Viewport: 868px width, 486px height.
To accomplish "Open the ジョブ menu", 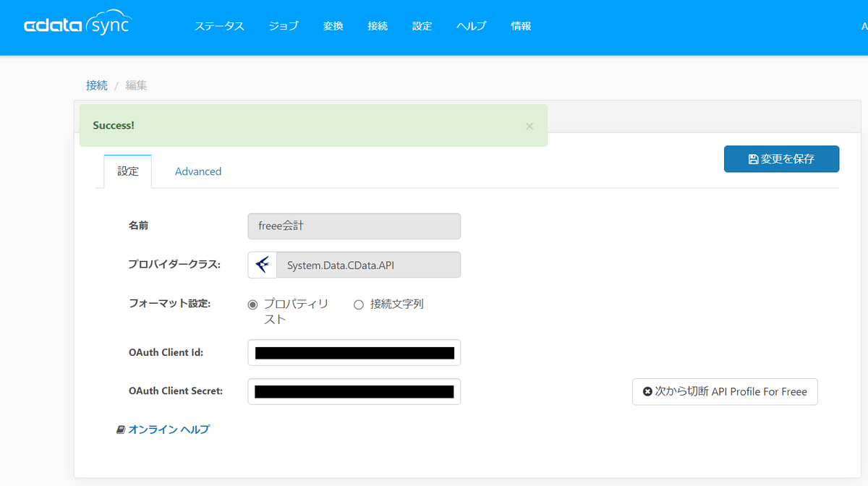I will pos(284,26).
